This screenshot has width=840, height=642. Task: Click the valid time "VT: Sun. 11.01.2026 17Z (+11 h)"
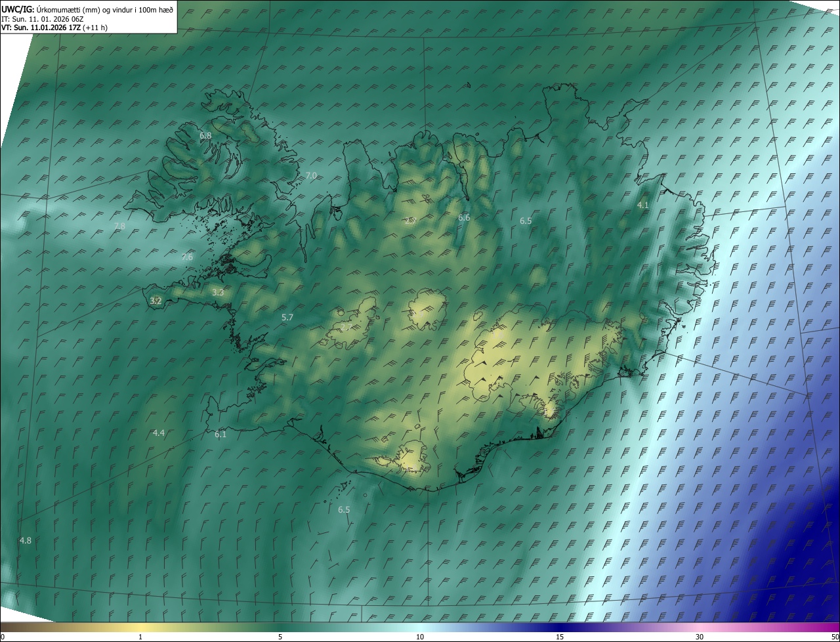point(54,28)
